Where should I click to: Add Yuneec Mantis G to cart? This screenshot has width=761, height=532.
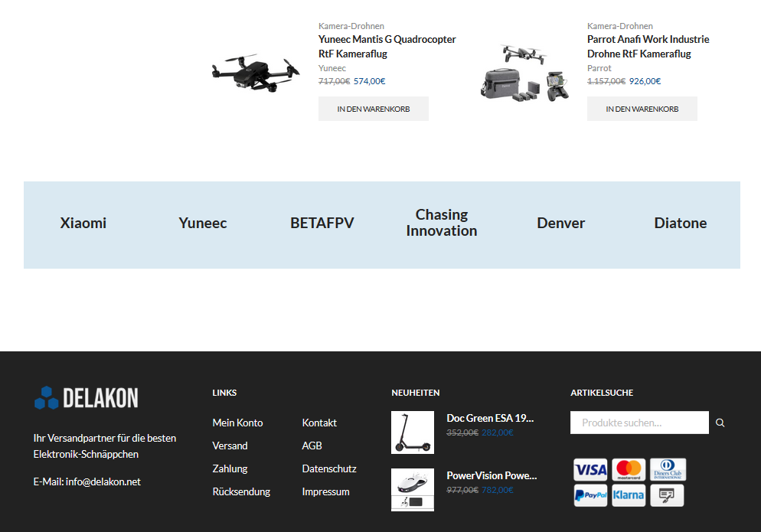(373, 109)
